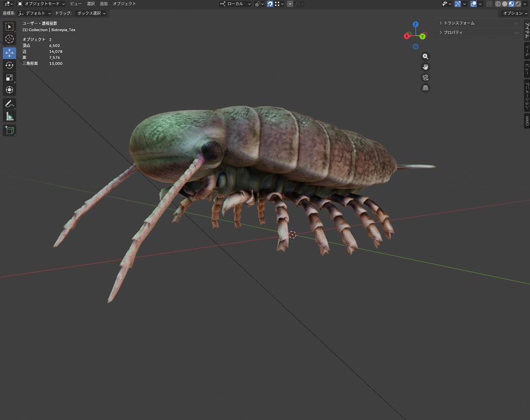Open the pivot point dropdown
This screenshot has width=530, height=420.
tap(259, 4)
